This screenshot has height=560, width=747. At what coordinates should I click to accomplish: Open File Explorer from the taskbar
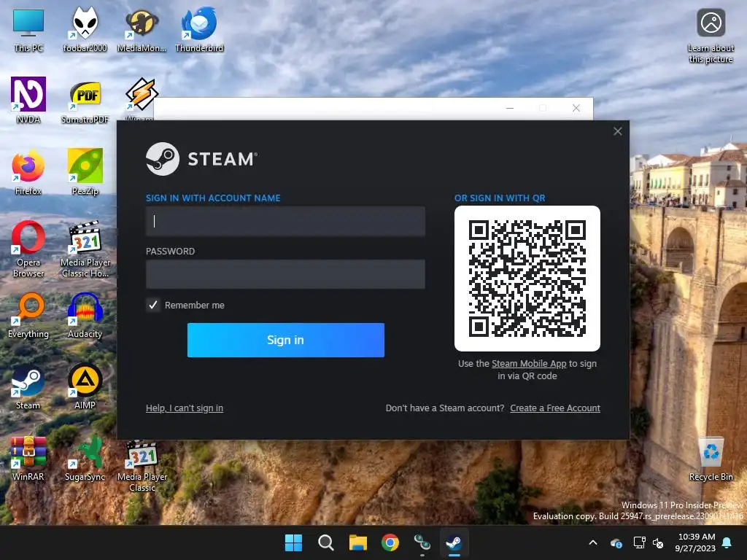[x=357, y=542]
